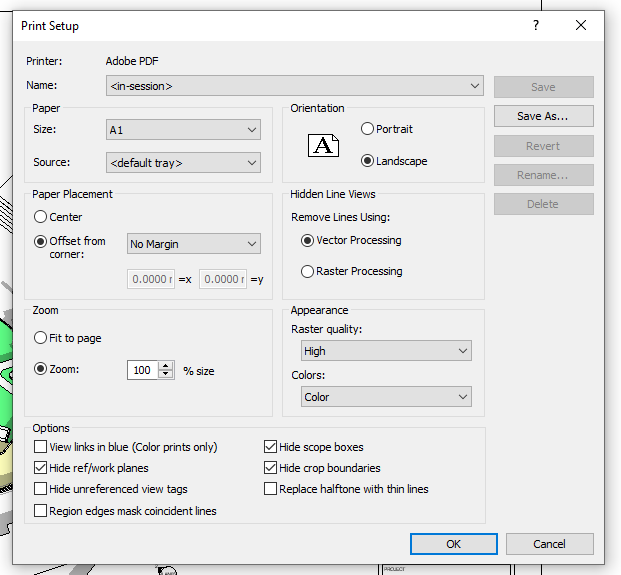Screen dimensions: 621x575
Task: Open the Print Setup help question mark
Action: point(536,26)
